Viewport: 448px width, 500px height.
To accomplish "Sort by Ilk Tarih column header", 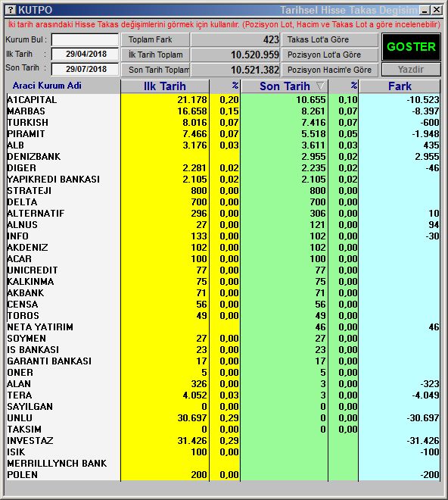I will coord(165,86).
